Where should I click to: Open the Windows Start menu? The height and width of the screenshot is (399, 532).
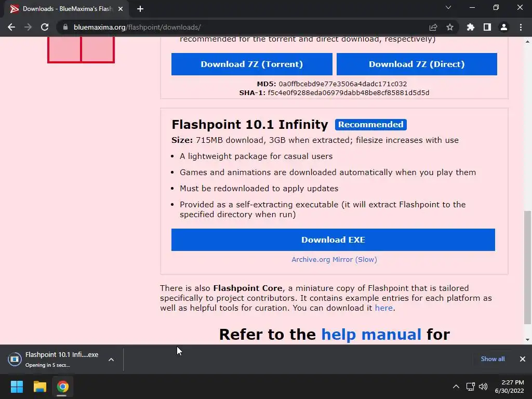coord(17,387)
